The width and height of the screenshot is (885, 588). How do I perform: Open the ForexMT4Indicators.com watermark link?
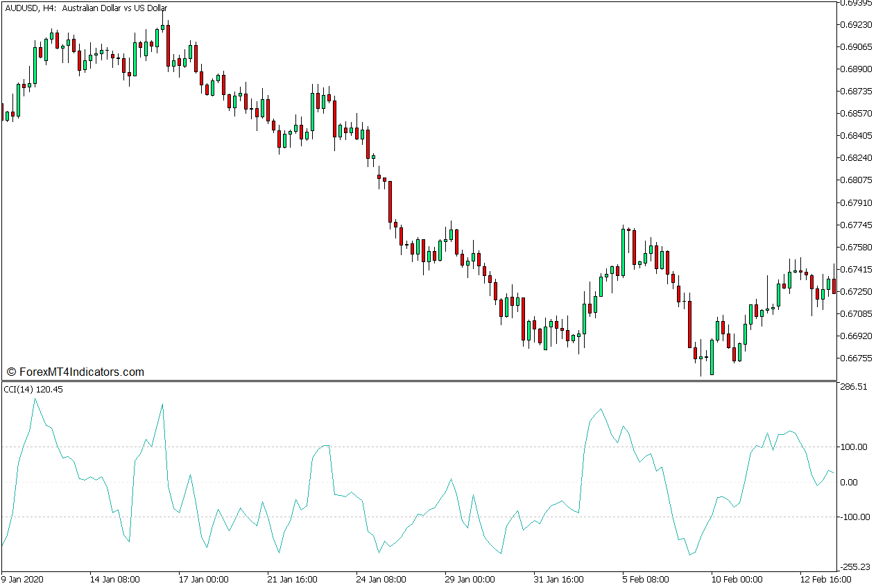76,372
